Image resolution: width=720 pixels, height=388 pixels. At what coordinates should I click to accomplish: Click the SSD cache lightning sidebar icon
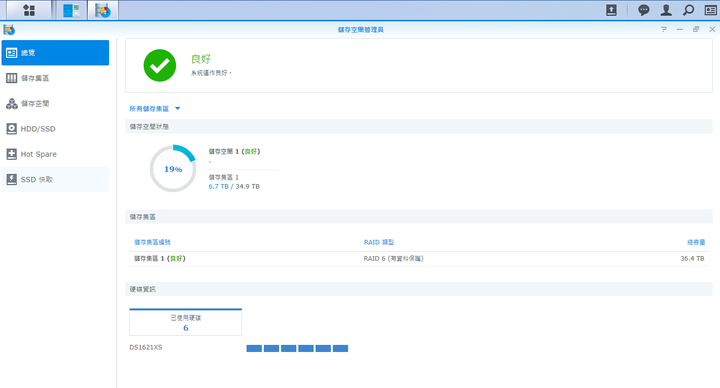coord(11,180)
